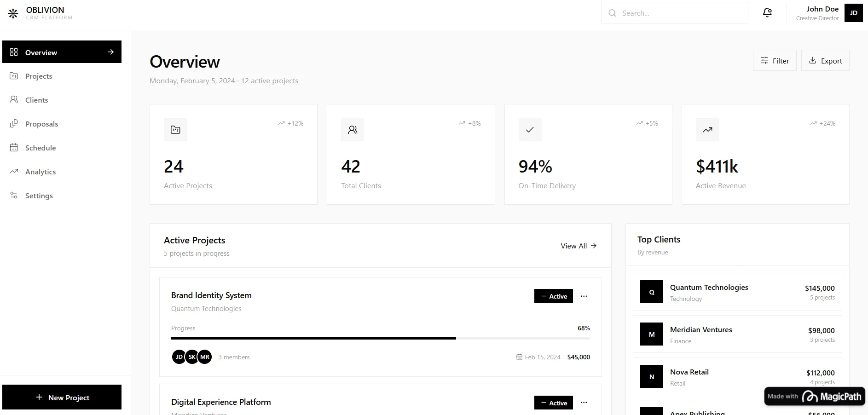Click the Quantum Technologies Q avatar
Viewport: 868px width, 415px height.
click(652, 292)
